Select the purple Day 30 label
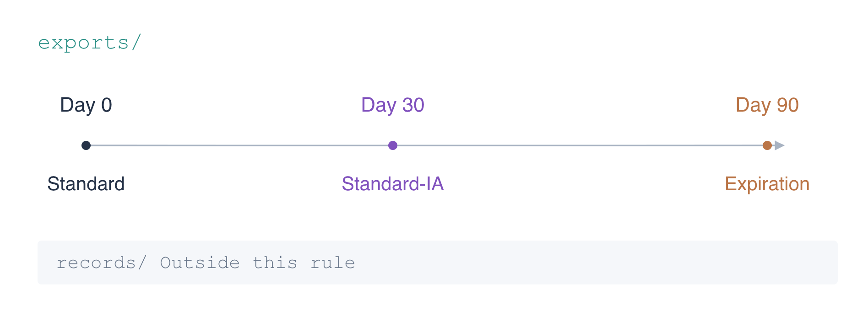This screenshot has height=311, width=868. (x=393, y=105)
